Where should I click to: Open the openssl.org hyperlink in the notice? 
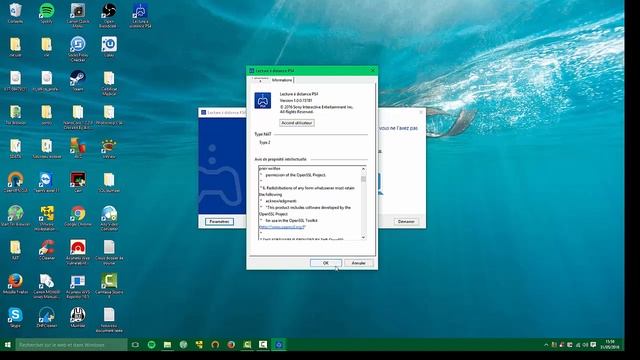point(282,227)
